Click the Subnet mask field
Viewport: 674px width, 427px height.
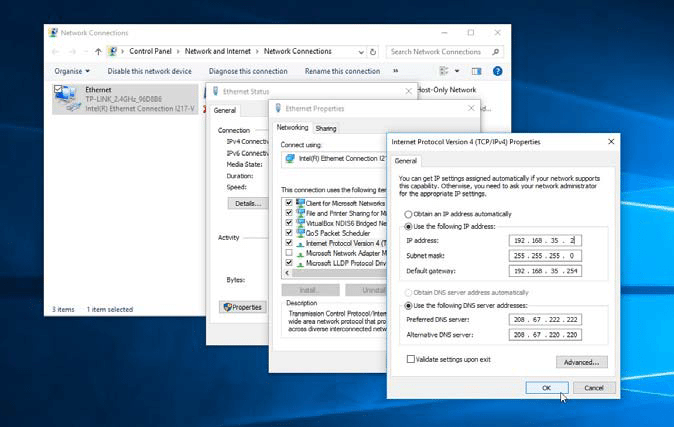coord(545,256)
